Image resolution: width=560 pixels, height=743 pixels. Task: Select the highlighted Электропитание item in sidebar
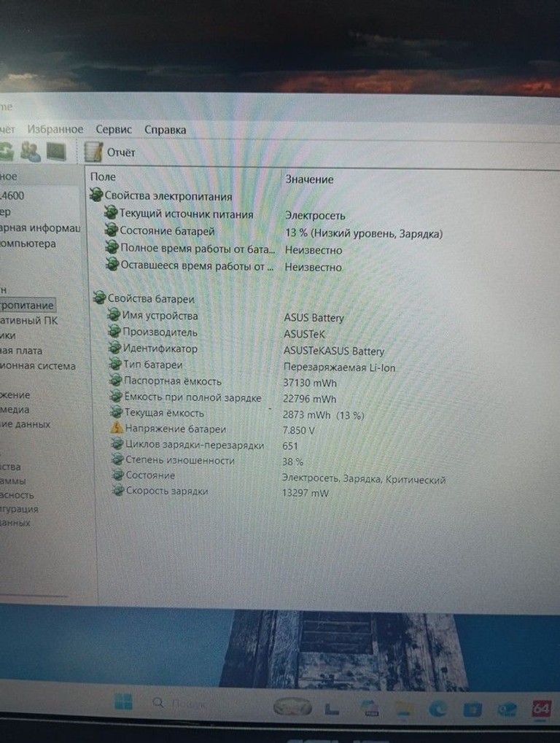(x=27, y=306)
